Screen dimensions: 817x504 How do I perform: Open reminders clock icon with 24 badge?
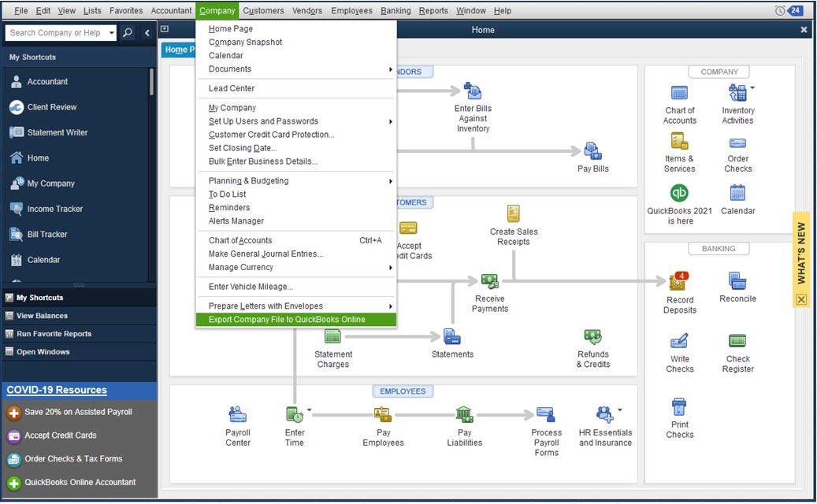coord(789,10)
